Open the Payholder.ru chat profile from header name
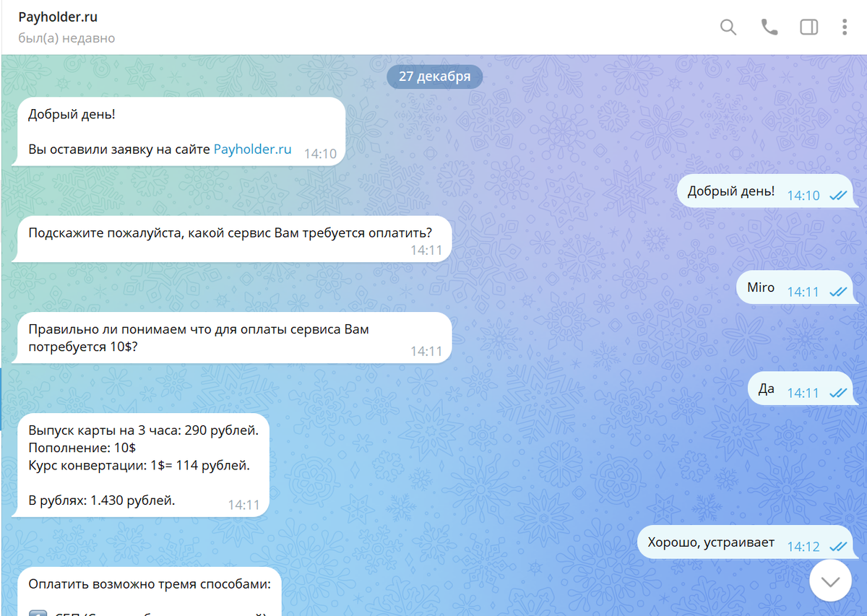 click(x=58, y=17)
